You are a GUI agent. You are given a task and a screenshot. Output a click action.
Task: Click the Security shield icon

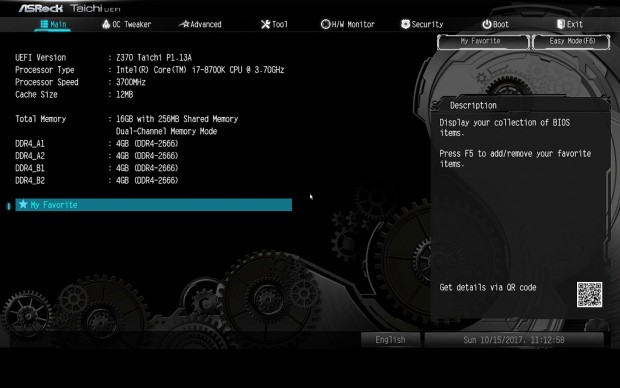pos(405,24)
